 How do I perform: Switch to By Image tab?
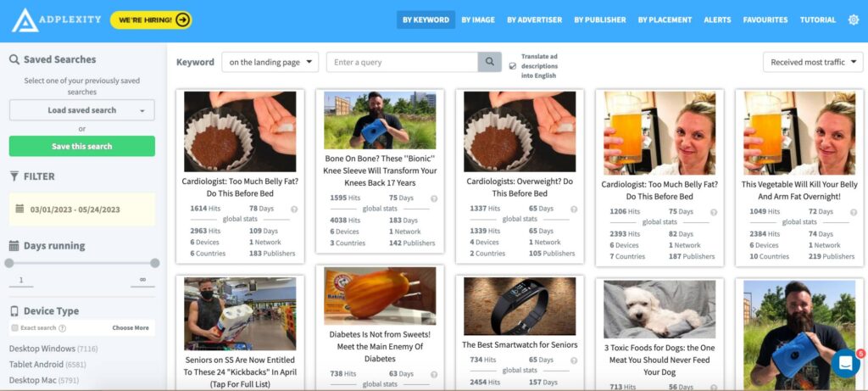478,20
